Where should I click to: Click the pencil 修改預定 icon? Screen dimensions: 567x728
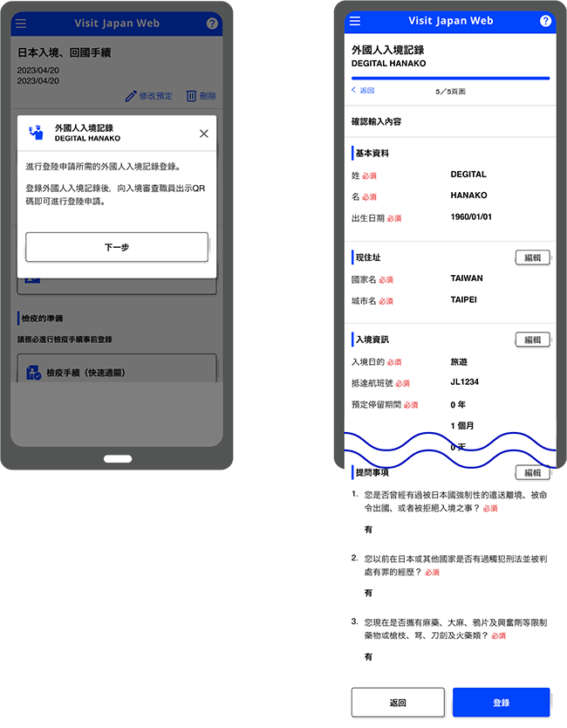pos(131,96)
